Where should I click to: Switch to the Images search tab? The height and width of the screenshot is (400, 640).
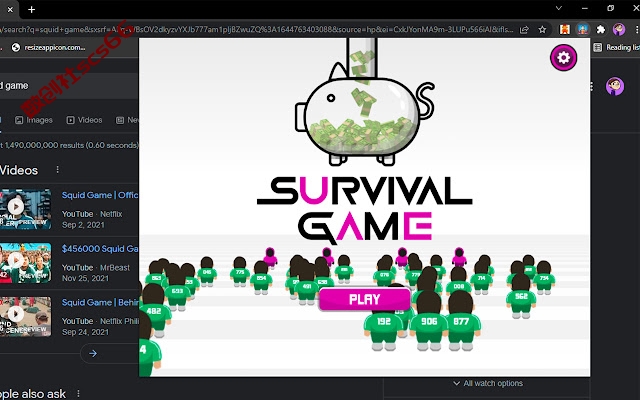tap(34, 120)
